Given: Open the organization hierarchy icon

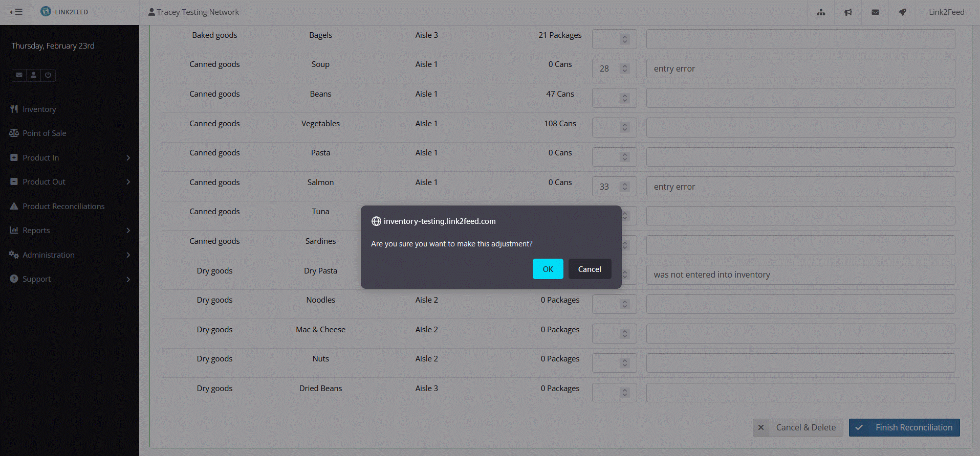Looking at the screenshot, I should [x=821, y=12].
